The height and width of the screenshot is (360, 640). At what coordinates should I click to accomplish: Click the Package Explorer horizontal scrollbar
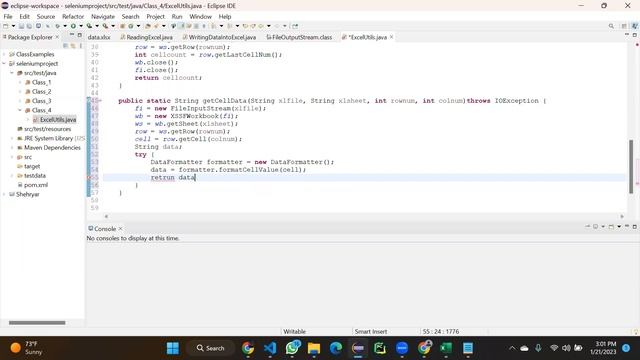[37, 322]
